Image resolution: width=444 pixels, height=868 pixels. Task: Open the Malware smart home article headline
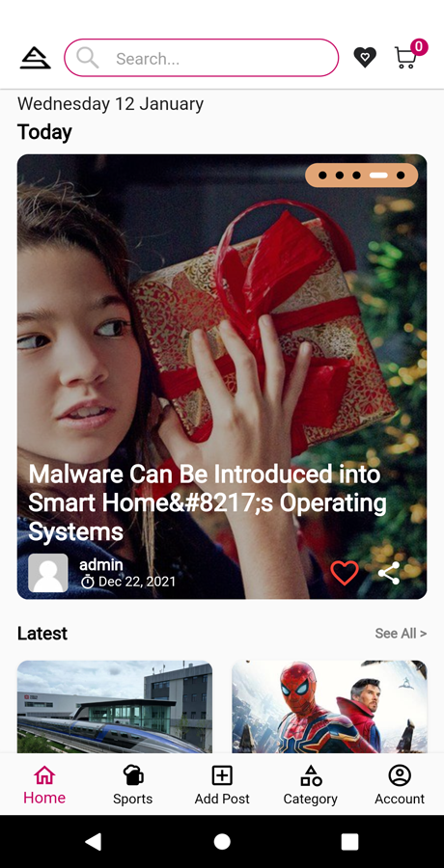(208, 502)
